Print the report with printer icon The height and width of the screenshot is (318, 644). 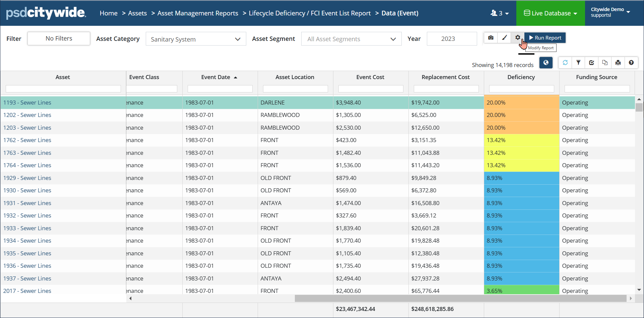(618, 63)
